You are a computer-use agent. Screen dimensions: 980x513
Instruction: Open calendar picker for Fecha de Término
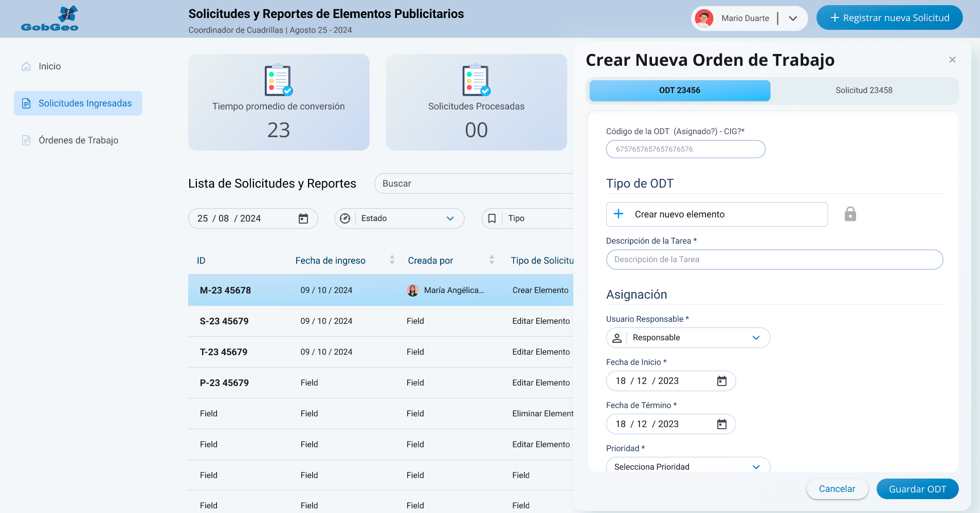[x=721, y=424]
